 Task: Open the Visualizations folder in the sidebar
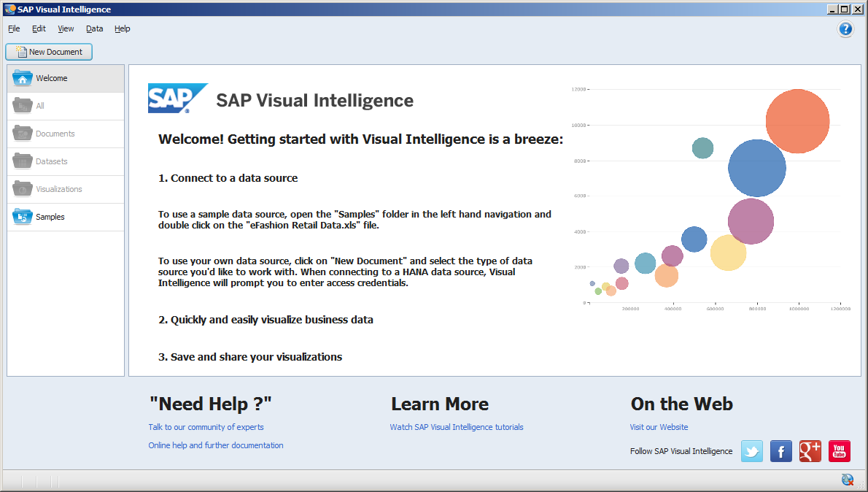click(x=57, y=189)
